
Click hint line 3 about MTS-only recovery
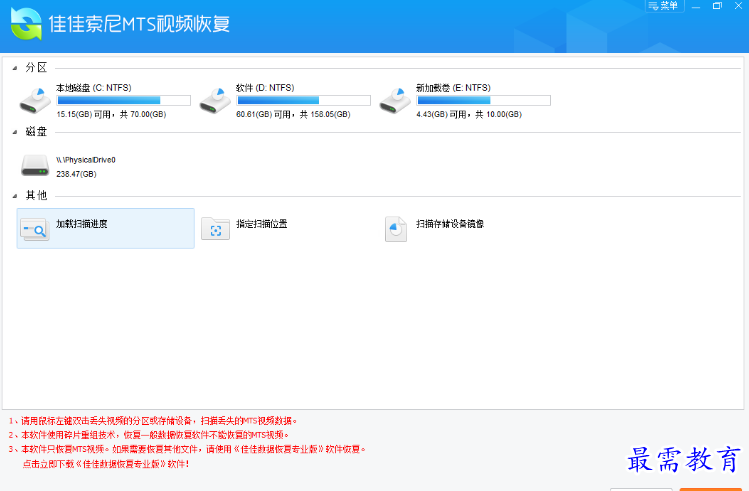[187, 449]
